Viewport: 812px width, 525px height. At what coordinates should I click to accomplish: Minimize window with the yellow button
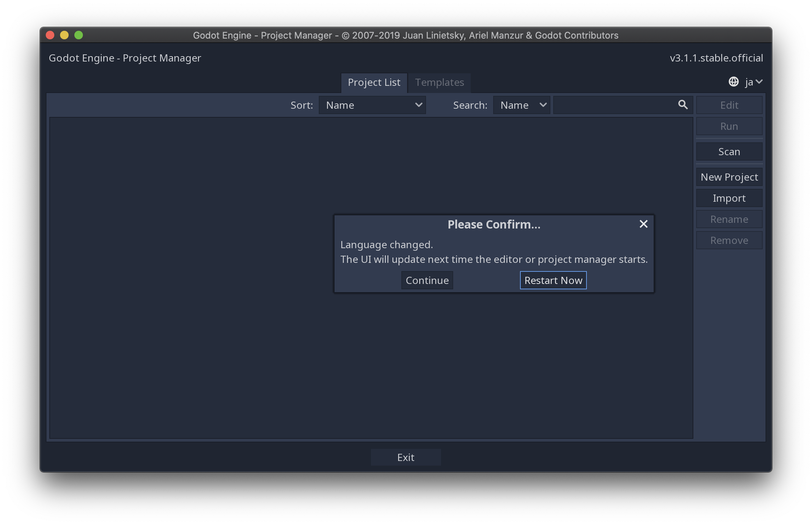64,35
